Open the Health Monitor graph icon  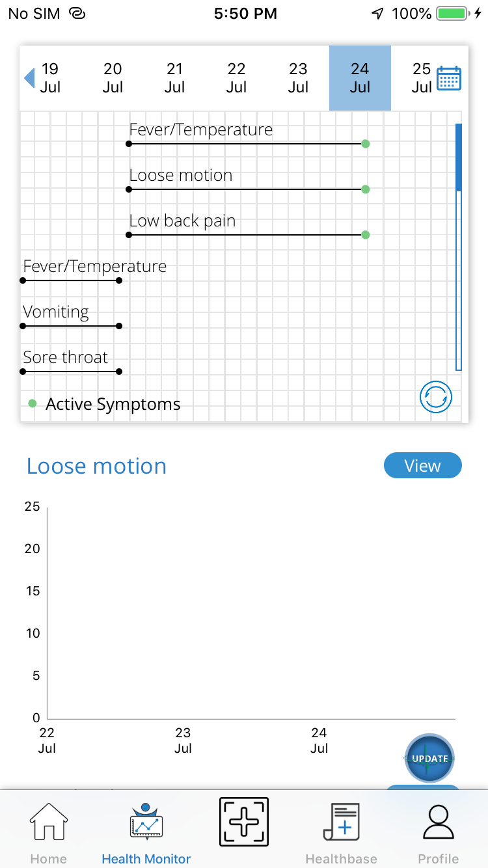[x=146, y=822]
